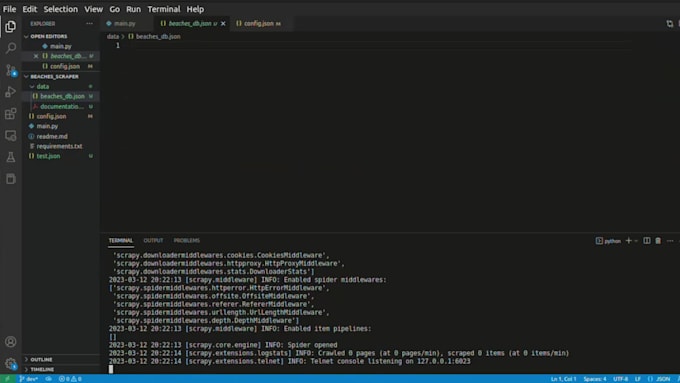Open terminal panel more actions ellipsis
Viewport: 680px width, 383px height.
click(x=670, y=241)
